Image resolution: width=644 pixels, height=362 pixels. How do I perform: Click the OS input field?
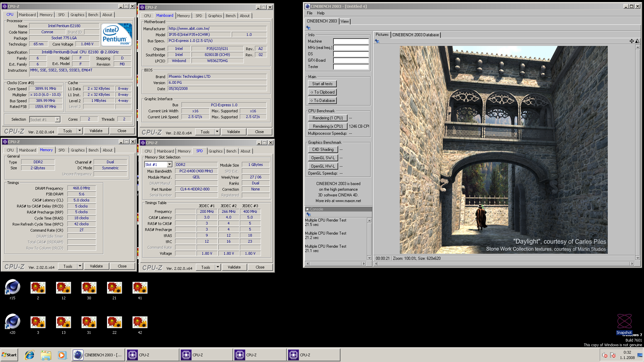tap(351, 54)
